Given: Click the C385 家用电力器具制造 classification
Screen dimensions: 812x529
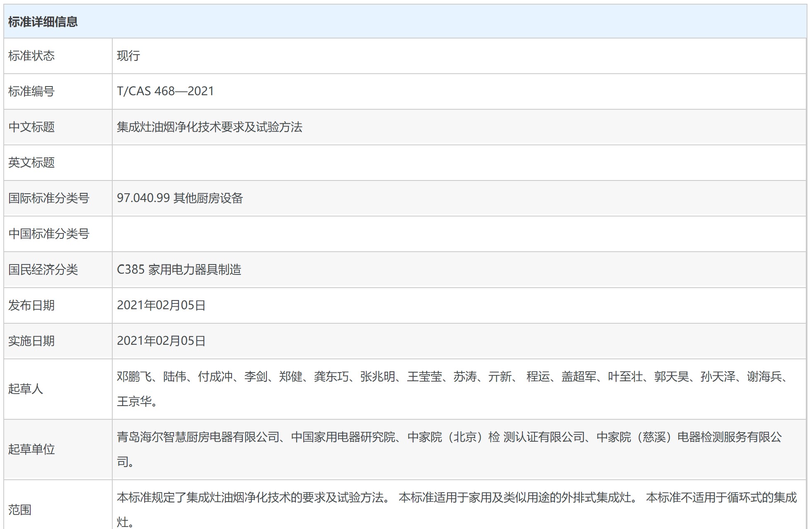Looking at the screenshot, I should tap(179, 270).
